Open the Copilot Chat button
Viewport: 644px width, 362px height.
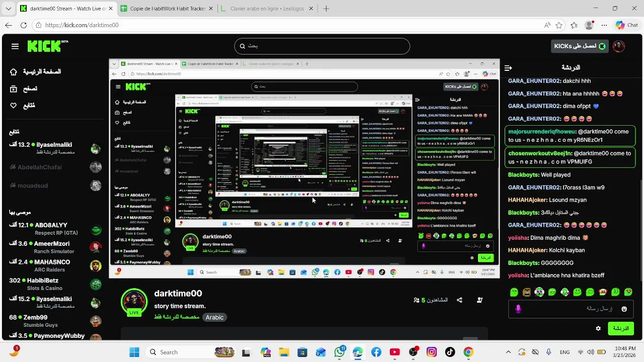point(626,25)
